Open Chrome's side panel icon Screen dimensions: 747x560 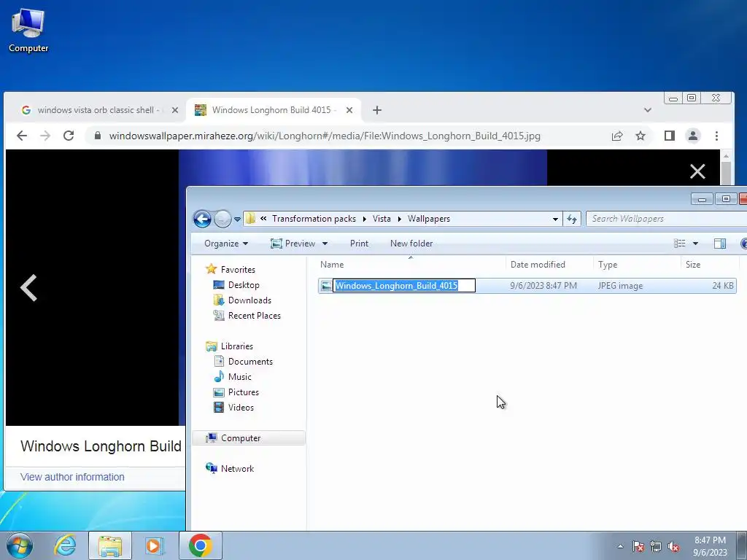click(670, 136)
